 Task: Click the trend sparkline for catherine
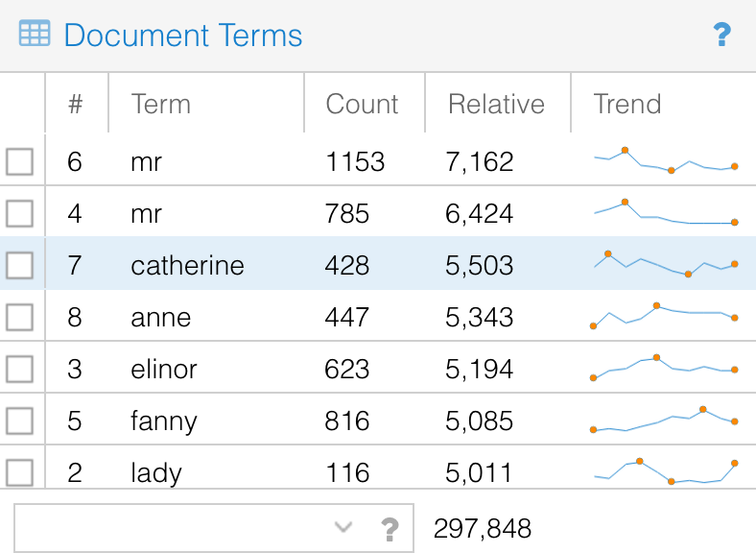point(664,264)
